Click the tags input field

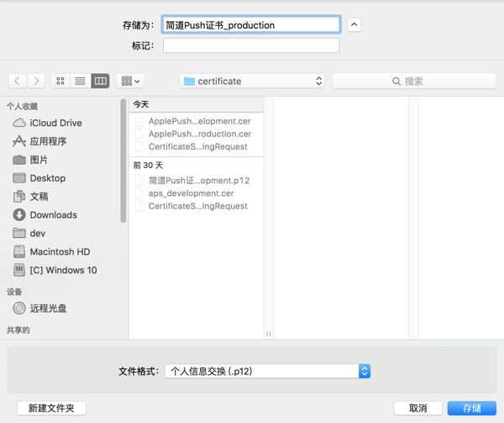(x=251, y=45)
